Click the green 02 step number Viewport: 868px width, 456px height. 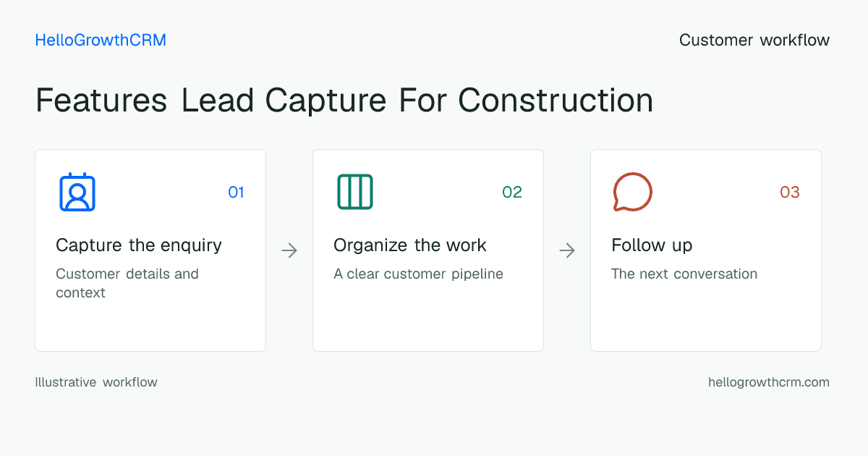(512, 192)
